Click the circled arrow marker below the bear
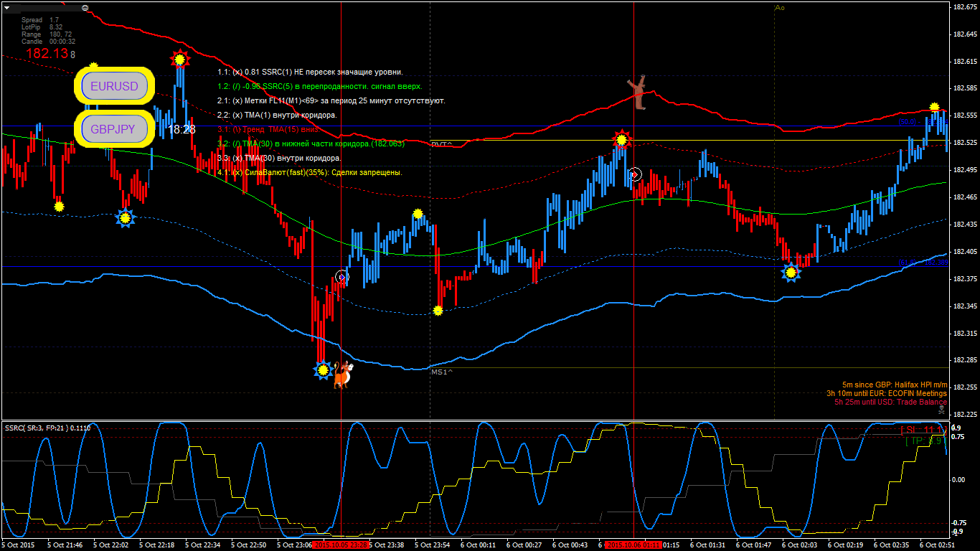Image resolution: width=980 pixels, height=551 pixels. (x=634, y=174)
